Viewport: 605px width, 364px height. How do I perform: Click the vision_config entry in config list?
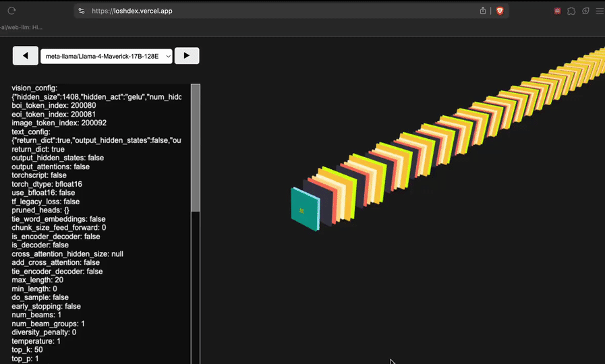[x=34, y=88]
